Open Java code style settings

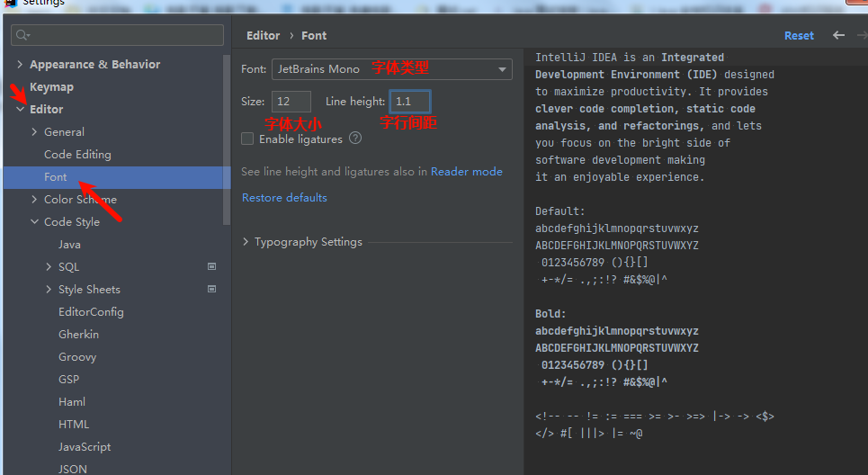pos(69,244)
